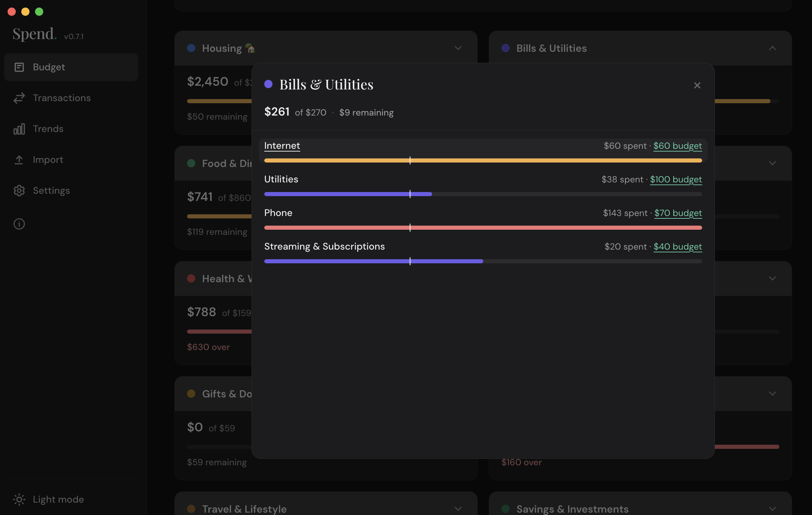The image size is (812, 515).
Task: Click the Spend. app logo
Action: [35, 34]
